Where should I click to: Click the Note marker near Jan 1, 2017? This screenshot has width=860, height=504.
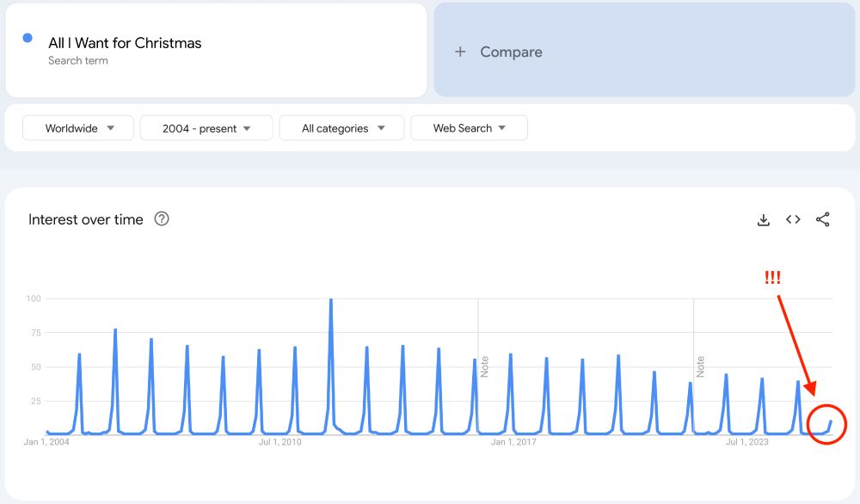[x=484, y=366]
